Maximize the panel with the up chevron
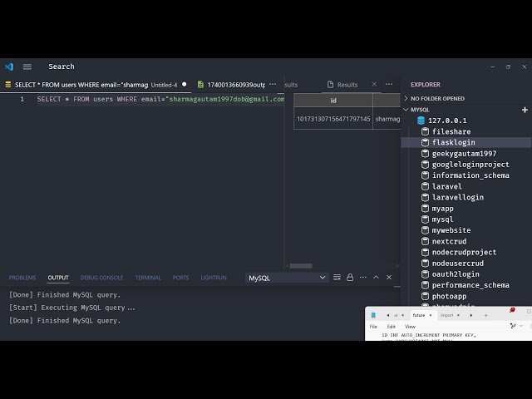 click(x=376, y=278)
